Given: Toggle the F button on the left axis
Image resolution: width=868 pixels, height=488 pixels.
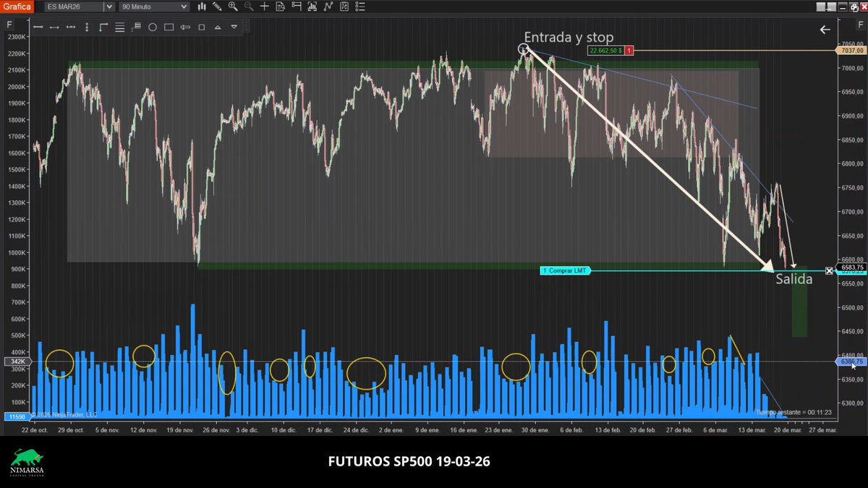Looking at the screenshot, I should [9, 25].
